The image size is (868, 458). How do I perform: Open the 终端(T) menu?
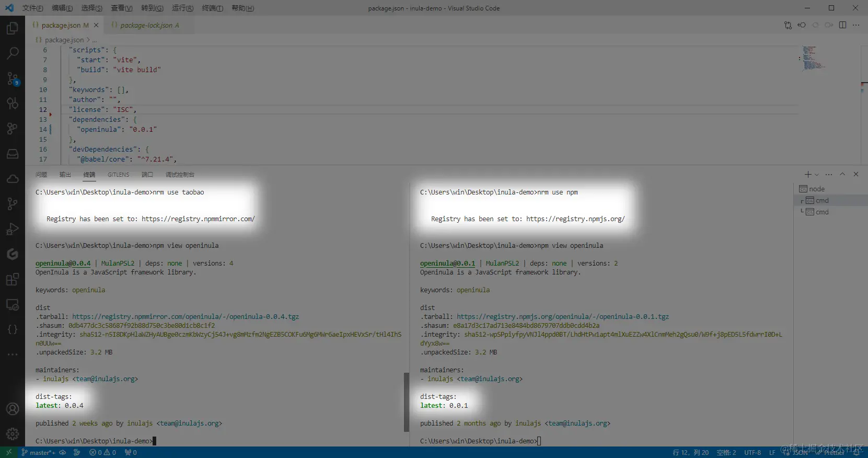coord(213,8)
